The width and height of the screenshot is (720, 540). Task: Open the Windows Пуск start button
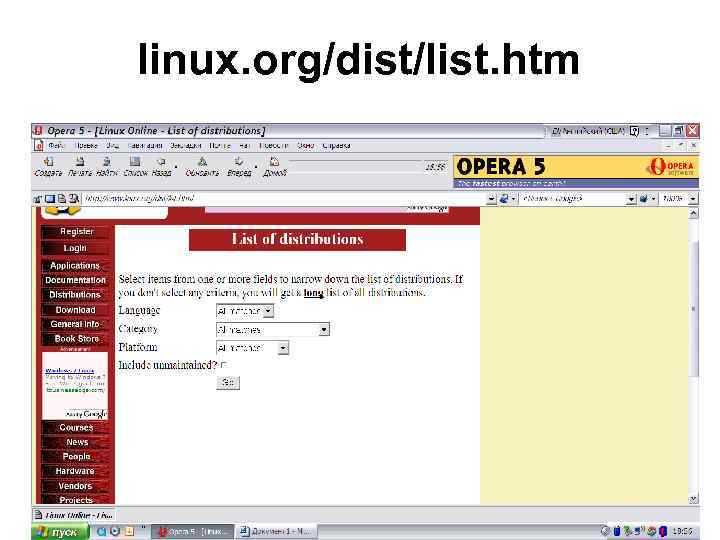(x=60, y=532)
